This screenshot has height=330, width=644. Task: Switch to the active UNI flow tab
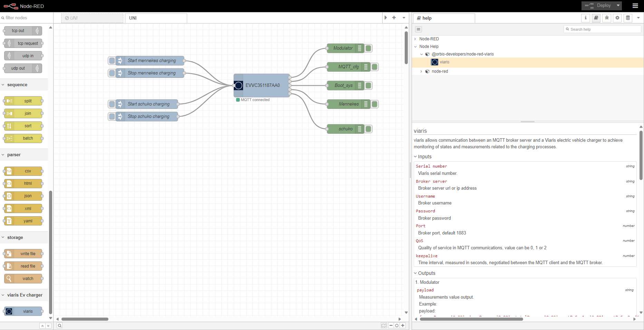156,18
